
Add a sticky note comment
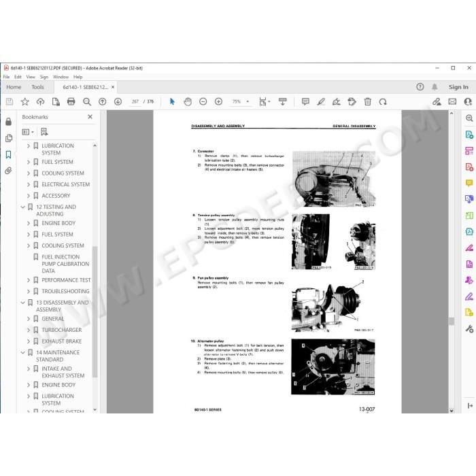[305, 102]
